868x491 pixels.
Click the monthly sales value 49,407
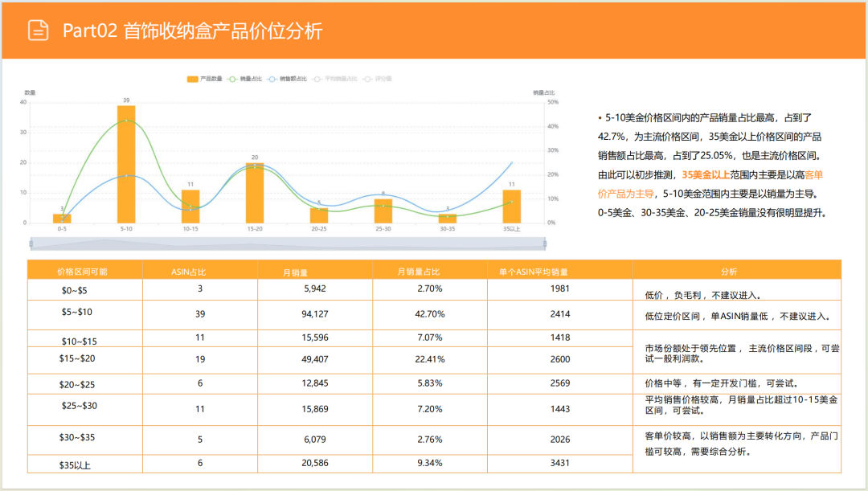[x=315, y=359]
